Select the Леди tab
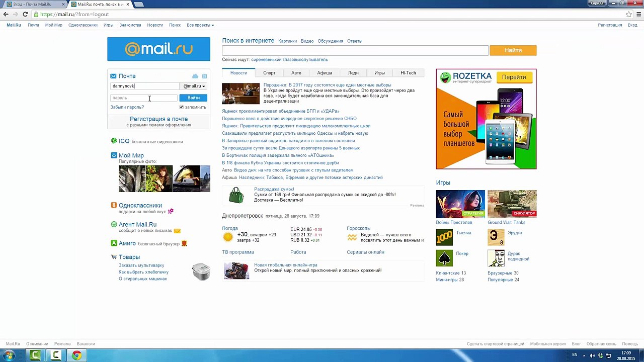This screenshot has width=644, height=362. pyautogui.click(x=353, y=73)
